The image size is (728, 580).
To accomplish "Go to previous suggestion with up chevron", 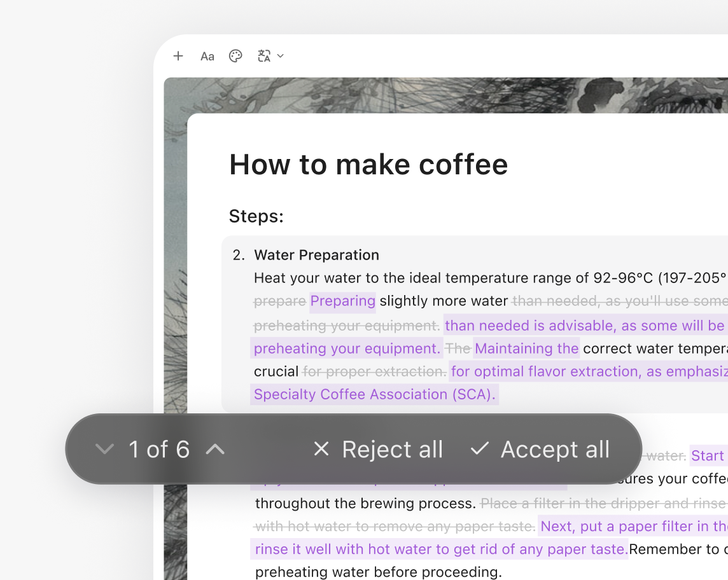I will (215, 449).
